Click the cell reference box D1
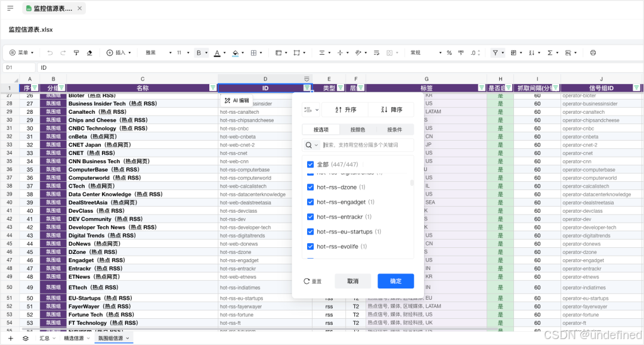 click(x=18, y=68)
